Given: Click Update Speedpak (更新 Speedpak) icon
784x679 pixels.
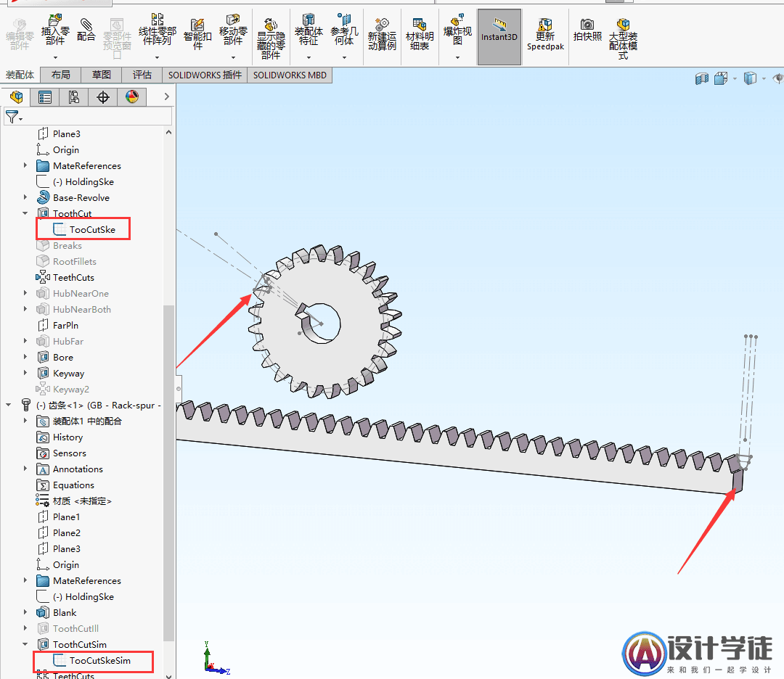Looking at the screenshot, I should tap(545, 34).
